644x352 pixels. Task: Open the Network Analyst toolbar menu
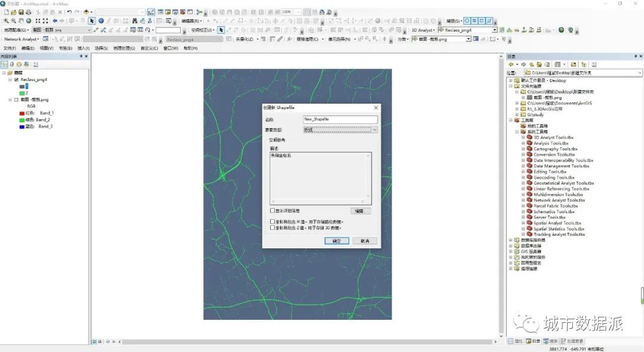click(x=21, y=39)
